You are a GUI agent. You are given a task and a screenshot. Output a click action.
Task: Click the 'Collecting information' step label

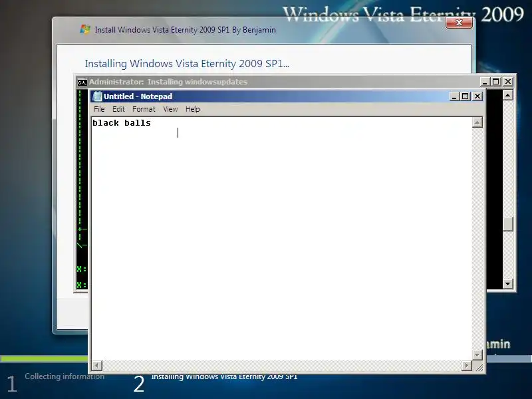click(65, 376)
